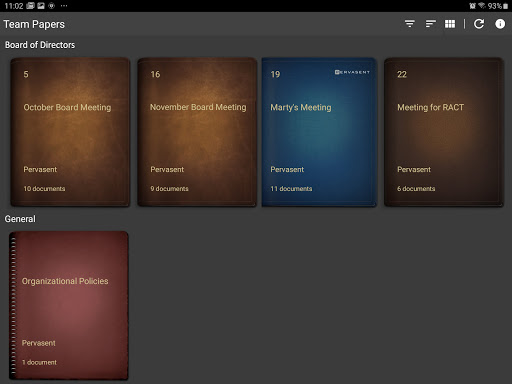Open the sort order icon
This screenshot has height=384, width=512.
430,24
